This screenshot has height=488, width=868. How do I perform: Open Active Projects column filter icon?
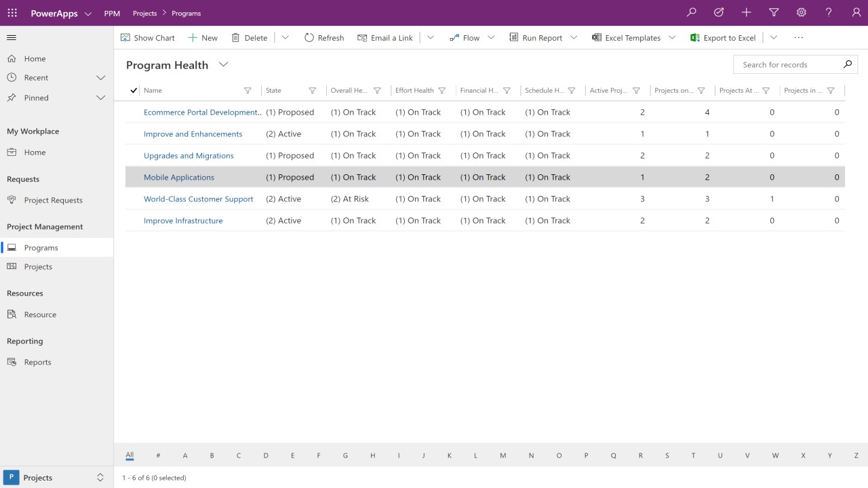pyautogui.click(x=637, y=90)
